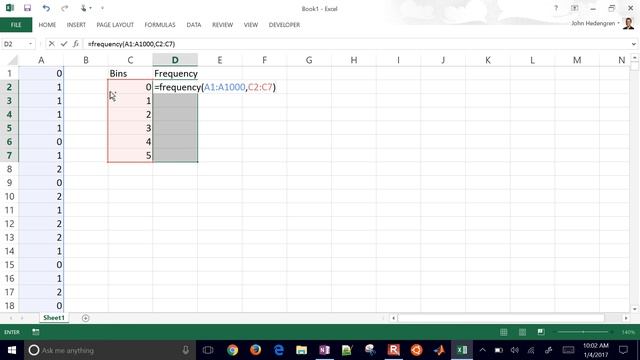Show hidden system tray icons chevron
640x360 pixels.
tap(482, 350)
